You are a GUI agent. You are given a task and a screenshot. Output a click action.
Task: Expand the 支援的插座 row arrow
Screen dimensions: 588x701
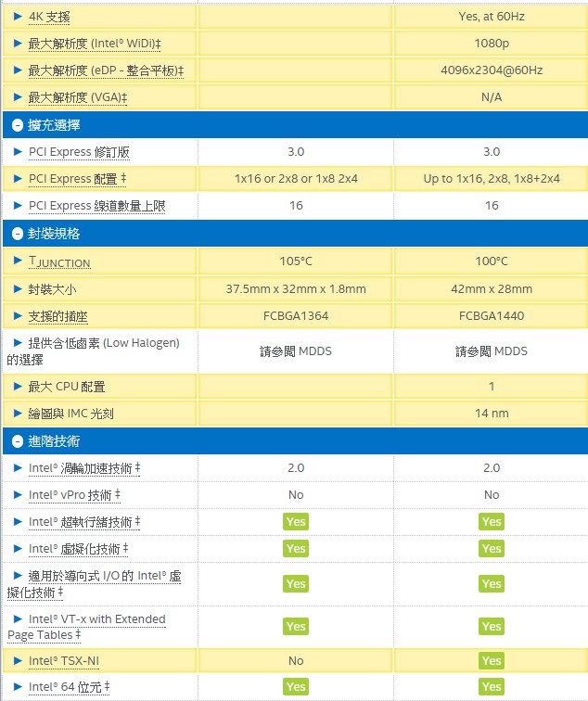click(x=18, y=315)
